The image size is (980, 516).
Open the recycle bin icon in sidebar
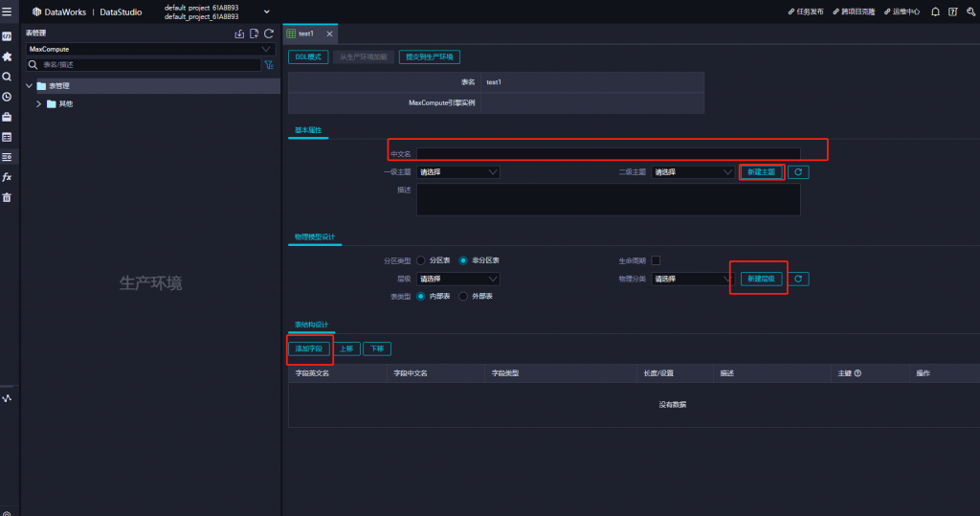(x=7, y=197)
